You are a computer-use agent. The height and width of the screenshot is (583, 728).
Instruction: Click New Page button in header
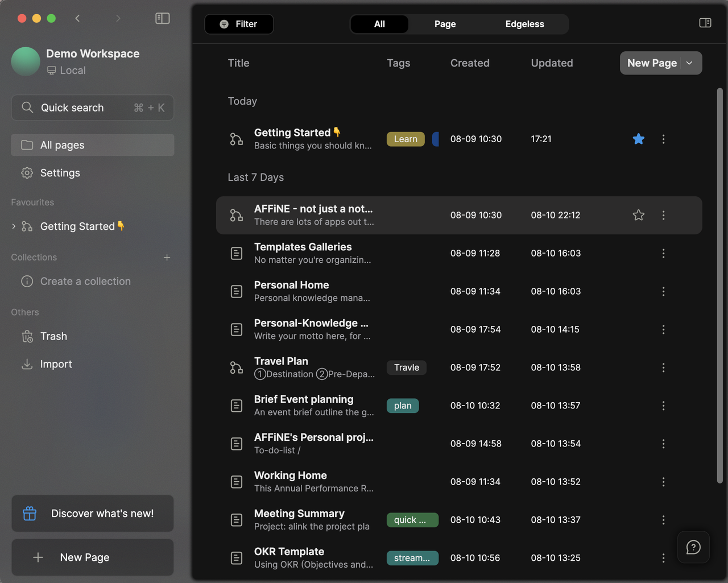[x=652, y=63]
